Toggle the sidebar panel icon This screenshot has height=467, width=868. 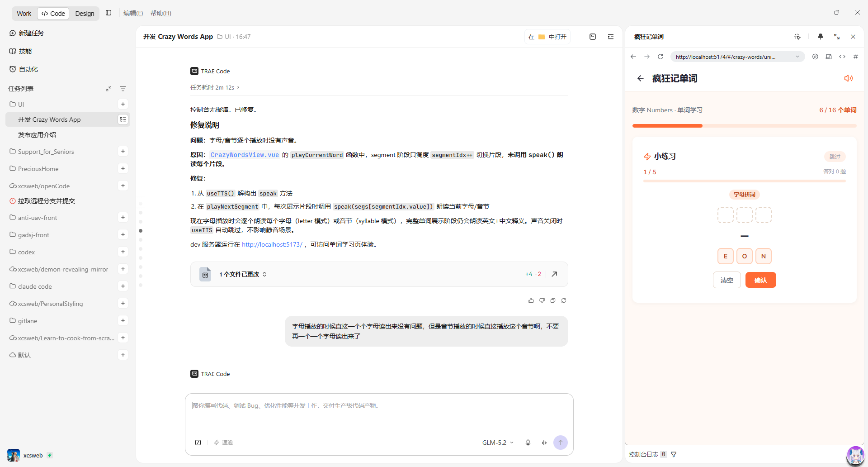[108, 13]
